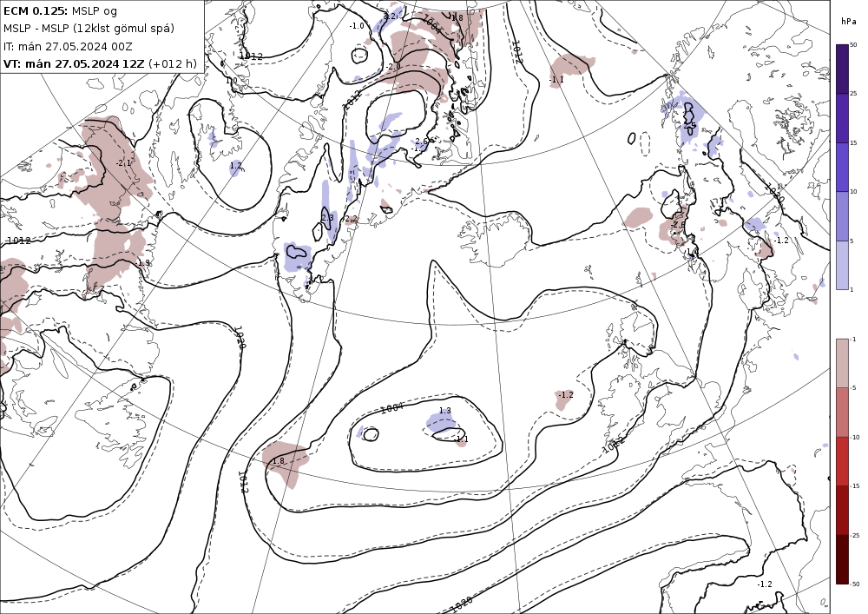Viewport: 868px width, 614px height.
Task: Click the '1.0' value below the top-left 1012 label
Action: (232, 80)
